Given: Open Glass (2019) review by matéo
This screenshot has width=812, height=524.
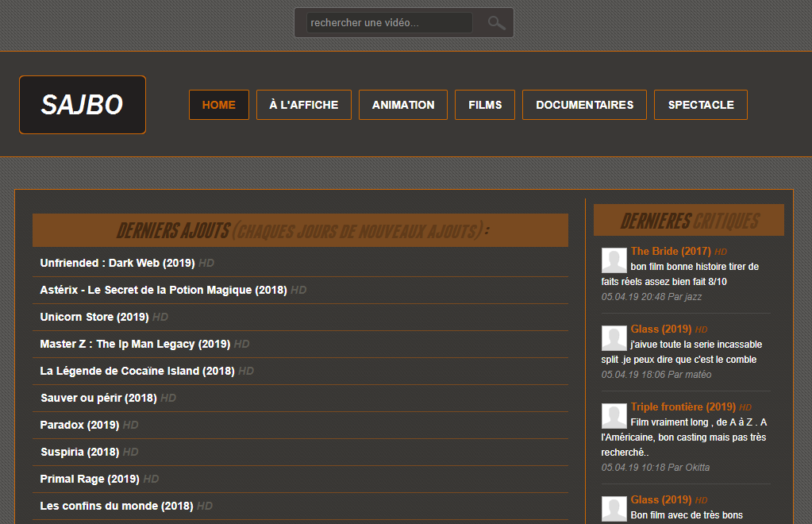Looking at the screenshot, I should tap(660, 329).
